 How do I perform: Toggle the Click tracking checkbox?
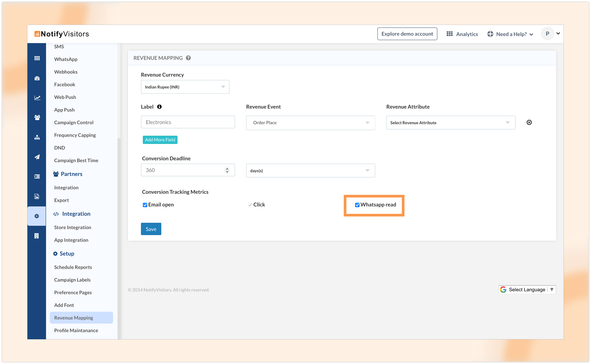tap(250, 205)
